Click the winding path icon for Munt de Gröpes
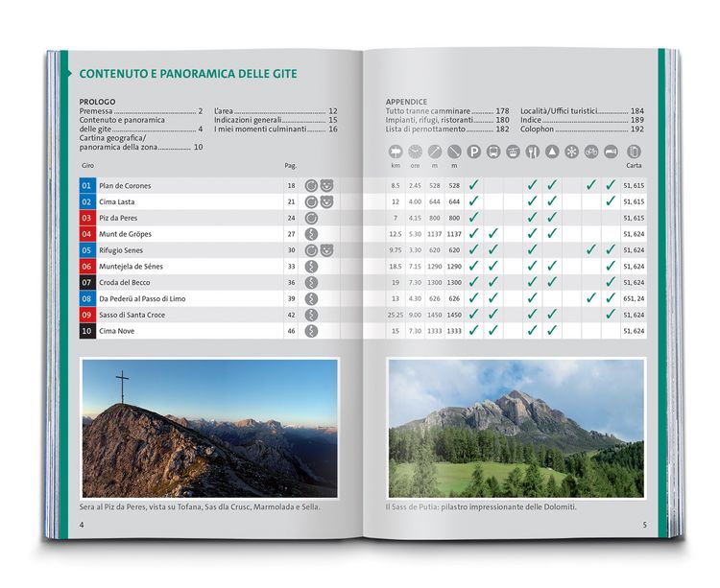This screenshot has width=720, height=588. click(x=311, y=234)
